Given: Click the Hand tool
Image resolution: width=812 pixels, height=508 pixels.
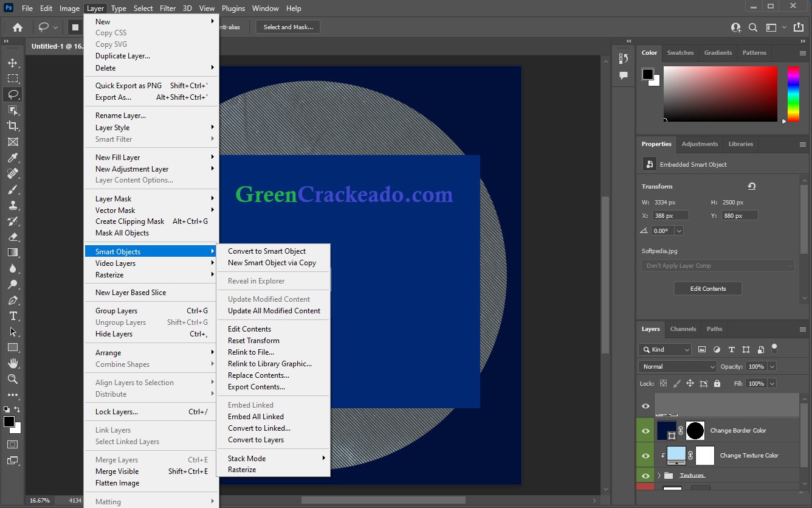Looking at the screenshot, I should point(13,363).
